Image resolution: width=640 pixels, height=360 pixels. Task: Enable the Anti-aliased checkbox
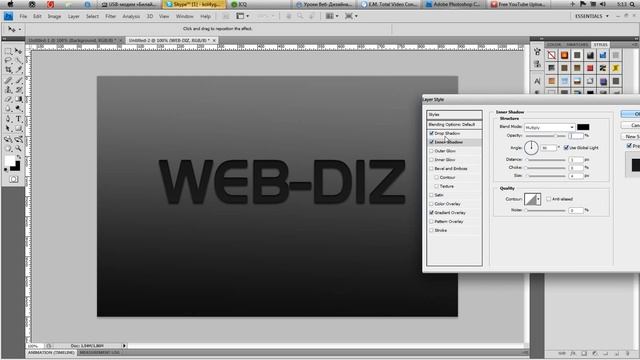pyautogui.click(x=549, y=199)
